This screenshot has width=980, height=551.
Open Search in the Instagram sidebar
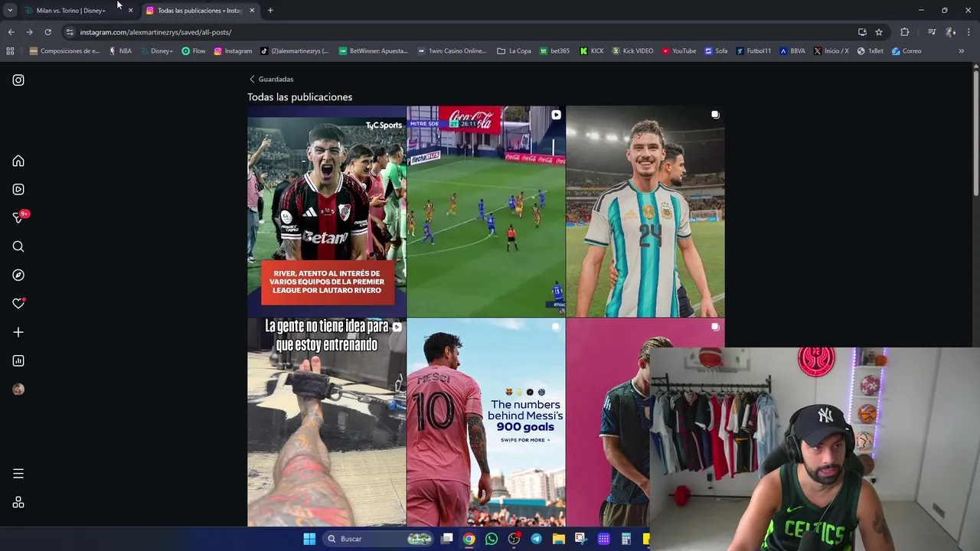(18, 246)
